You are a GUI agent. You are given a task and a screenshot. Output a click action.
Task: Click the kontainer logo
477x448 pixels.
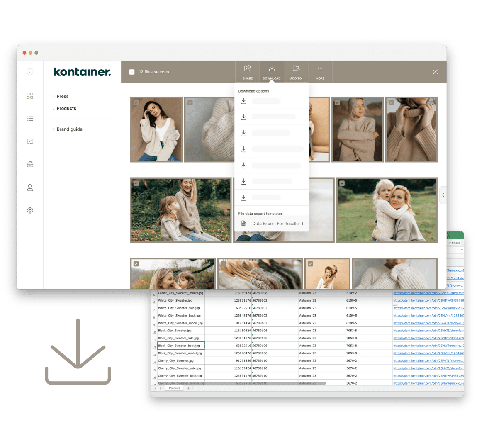click(82, 71)
